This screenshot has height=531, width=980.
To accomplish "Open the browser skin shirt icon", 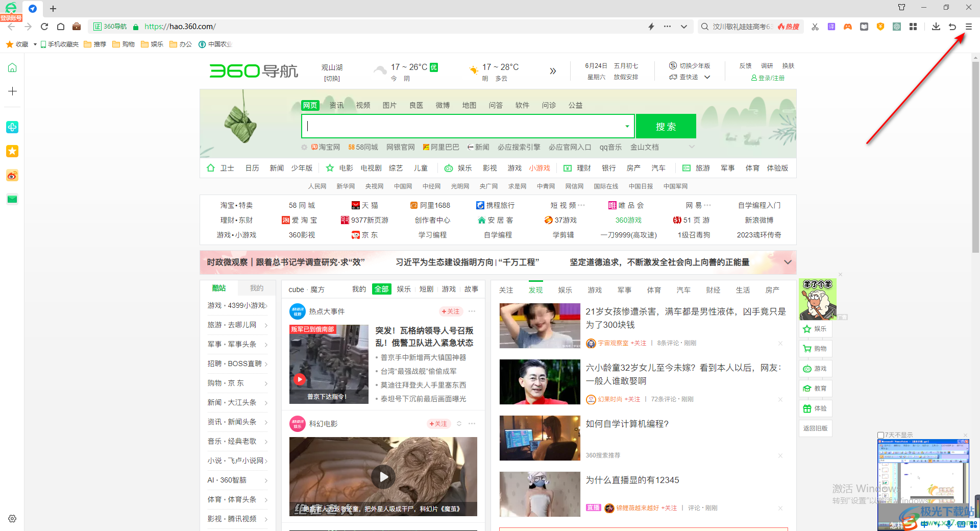I will point(902,7).
